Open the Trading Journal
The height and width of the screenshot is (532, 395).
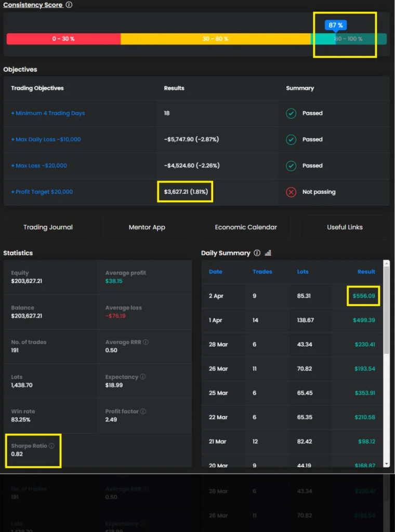pos(48,227)
